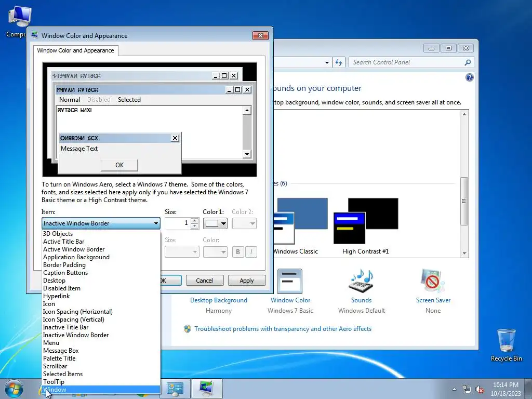Select Scrollbar list entry

coord(101,366)
